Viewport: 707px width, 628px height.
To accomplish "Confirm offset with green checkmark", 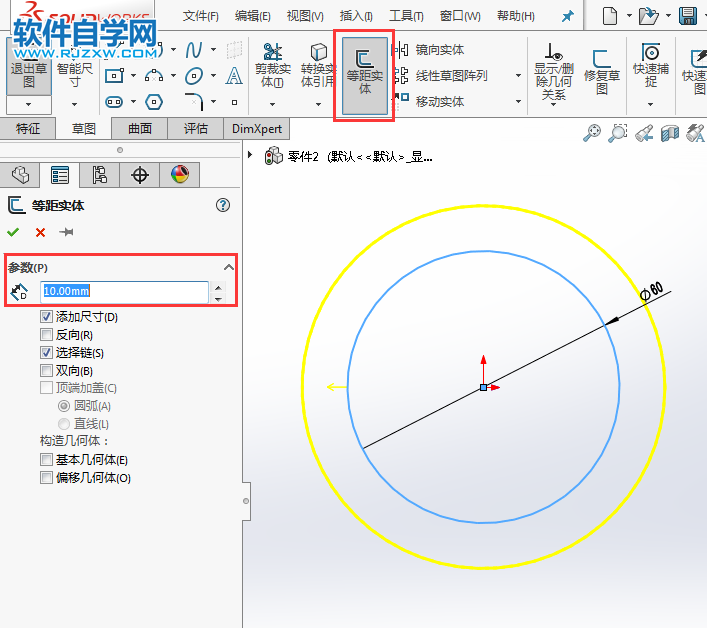I will pos(13,232).
